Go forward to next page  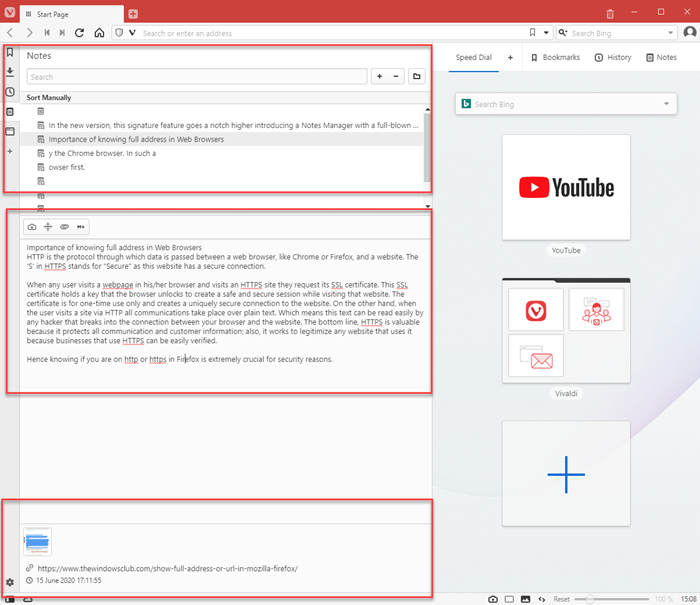click(x=29, y=33)
